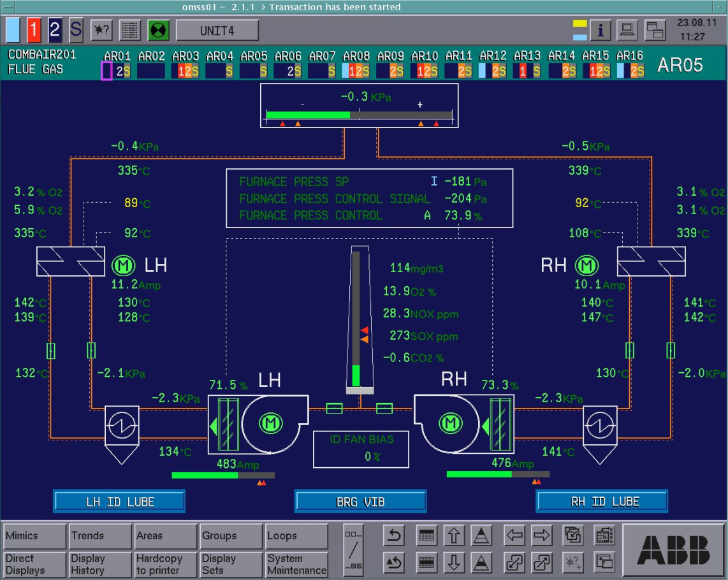Click the green radiation-style symbol icon
The image size is (728, 580).
coord(158,30)
